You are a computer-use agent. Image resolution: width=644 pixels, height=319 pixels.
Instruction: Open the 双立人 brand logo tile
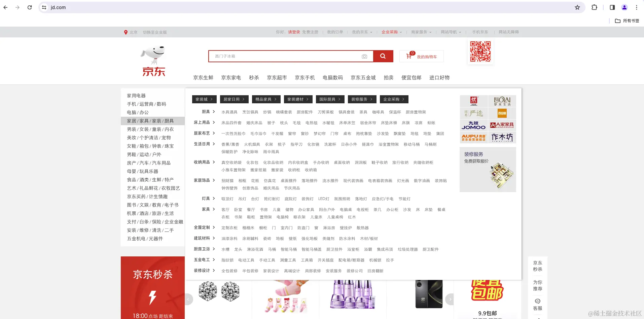pos(474,101)
